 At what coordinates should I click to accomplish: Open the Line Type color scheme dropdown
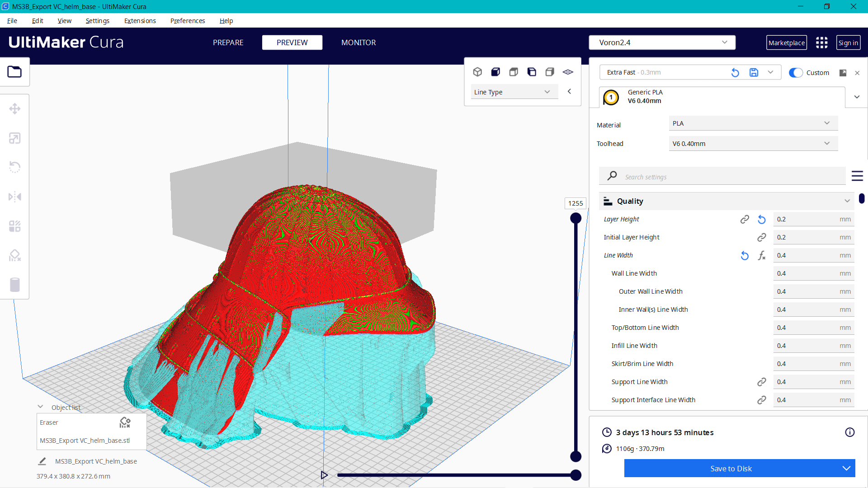click(x=514, y=91)
